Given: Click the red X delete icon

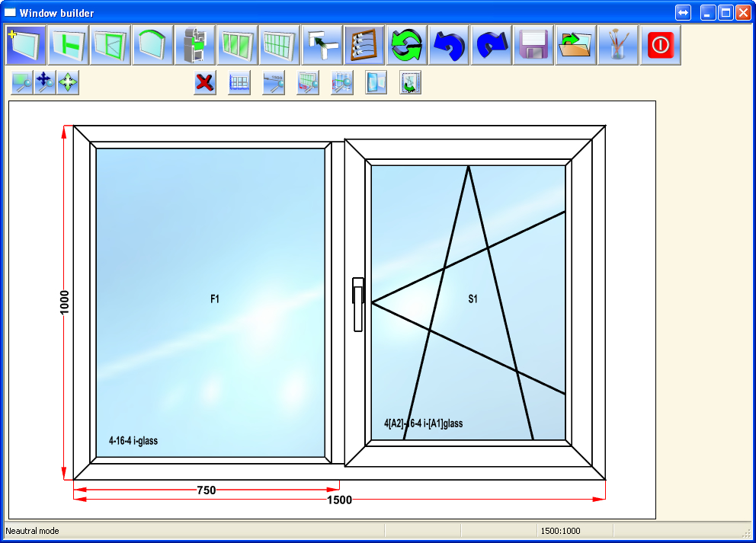Looking at the screenshot, I should point(205,82).
